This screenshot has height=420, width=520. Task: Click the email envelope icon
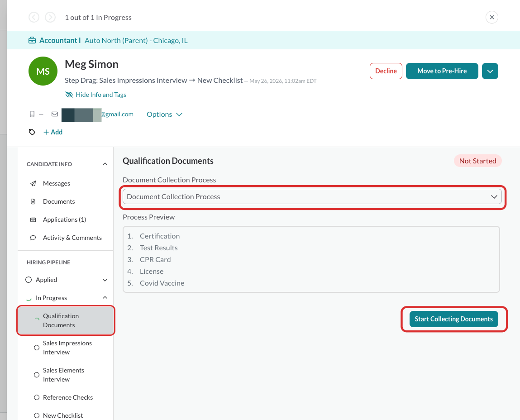click(55, 114)
